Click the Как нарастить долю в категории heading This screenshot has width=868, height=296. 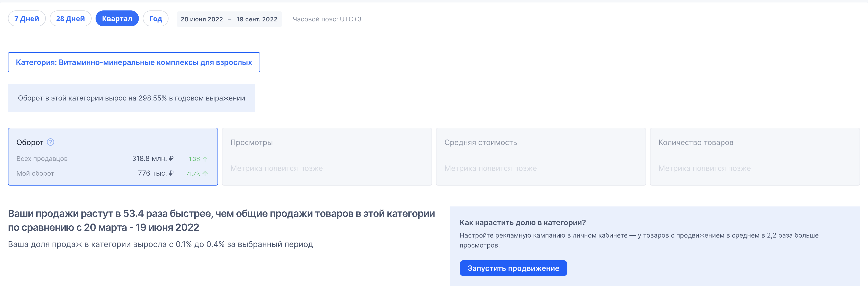click(522, 223)
